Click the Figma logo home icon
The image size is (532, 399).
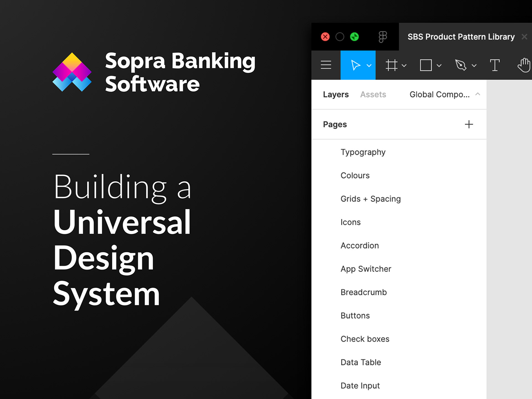(x=383, y=37)
